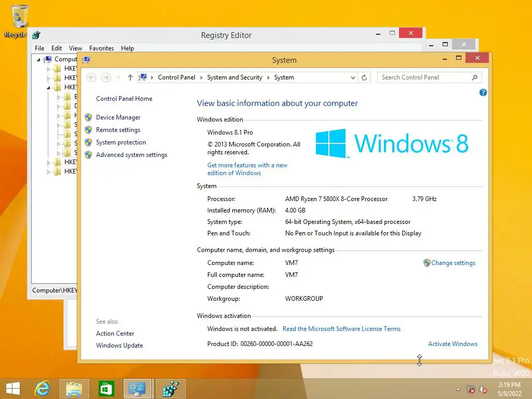Click the Computer icon in Registry tree
This screenshot has width=532, height=399.
48,59
